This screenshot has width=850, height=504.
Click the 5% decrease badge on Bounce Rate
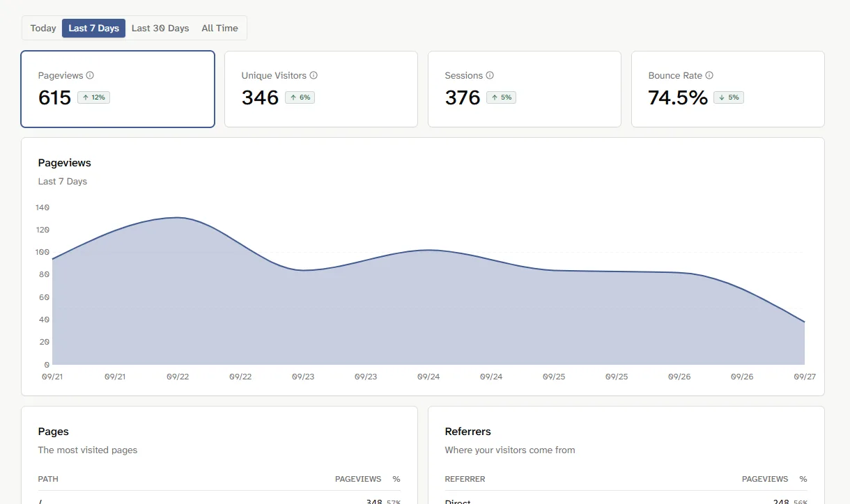pyautogui.click(x=729, y=97)
